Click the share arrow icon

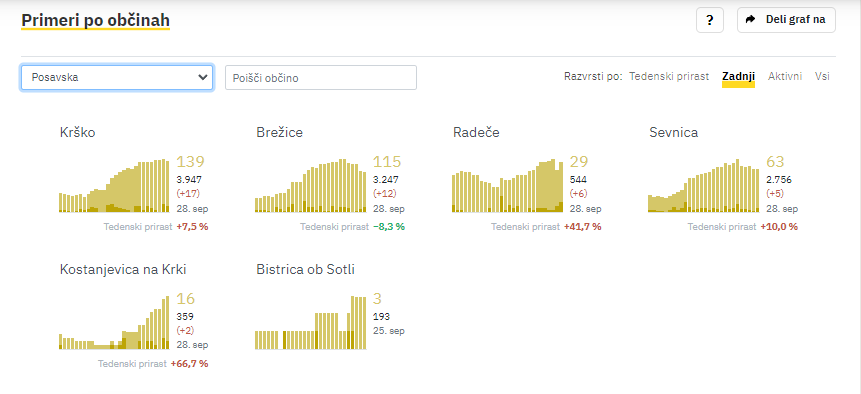click(x=751, y=20)
